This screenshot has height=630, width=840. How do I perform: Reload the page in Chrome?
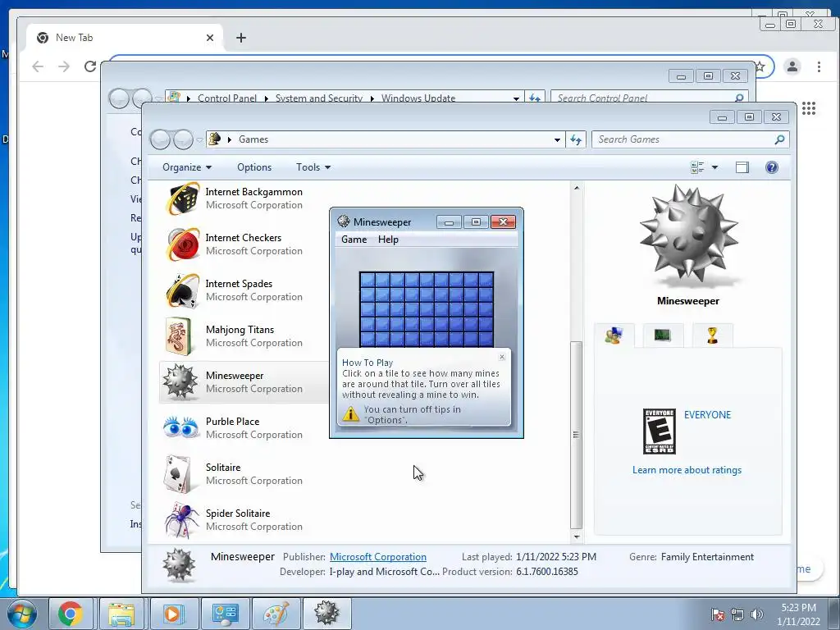tap(90, 66)
